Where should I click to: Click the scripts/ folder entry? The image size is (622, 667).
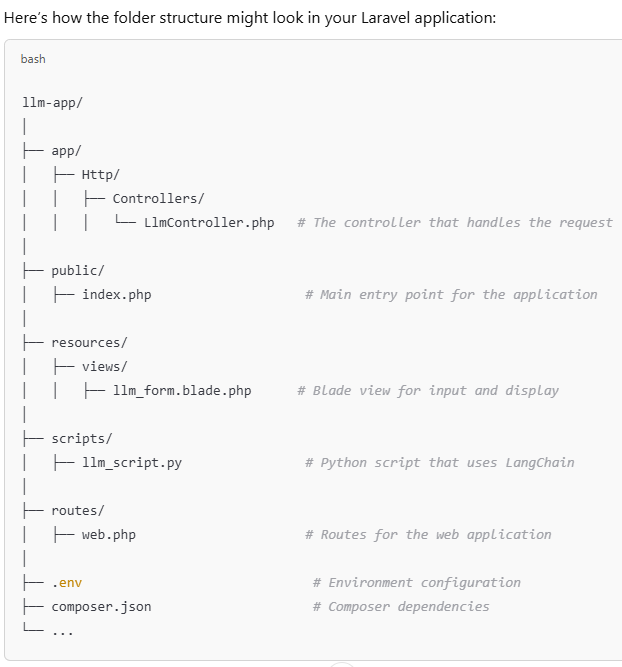tap(82, 439)
